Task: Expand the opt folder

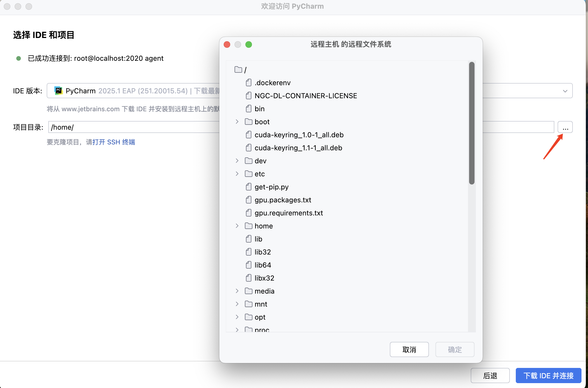Action: tap(237, 317)
